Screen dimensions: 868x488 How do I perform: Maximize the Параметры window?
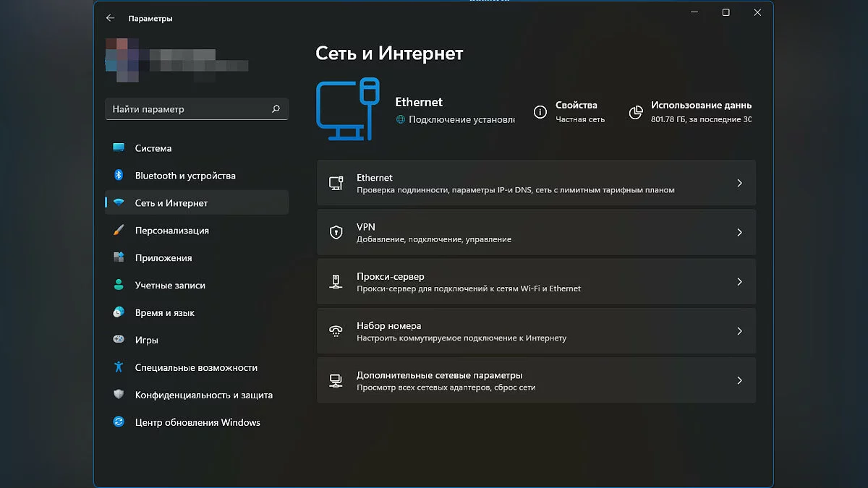coord(726,12)
